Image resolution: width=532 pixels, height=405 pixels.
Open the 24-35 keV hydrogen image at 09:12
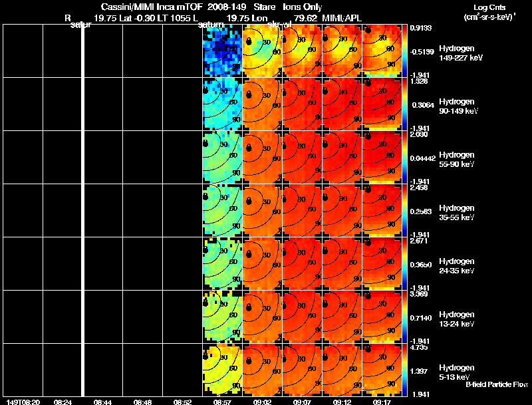(342, 263)
